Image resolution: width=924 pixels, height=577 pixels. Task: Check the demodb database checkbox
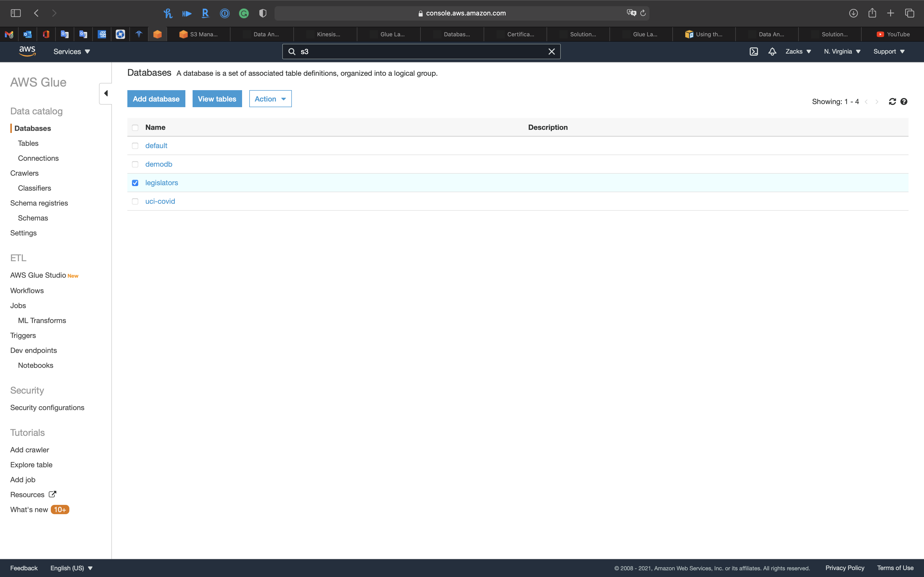[135, 165]
